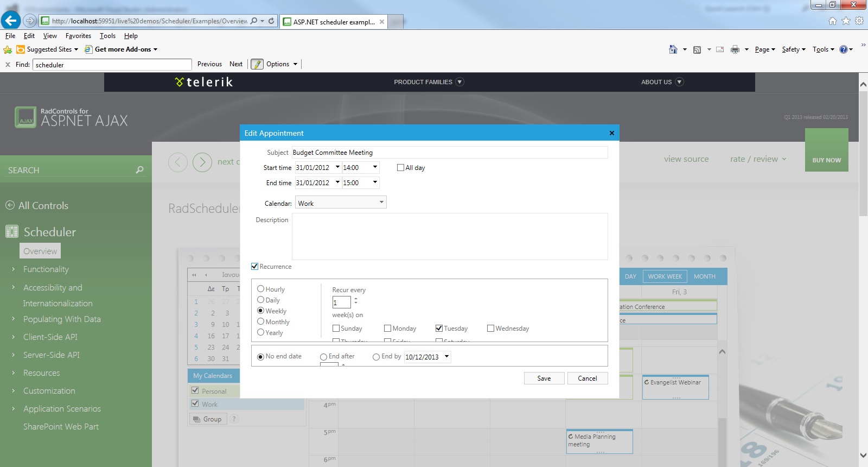
Task: Tick the All day checkbox
Action: tap(401, 168)
